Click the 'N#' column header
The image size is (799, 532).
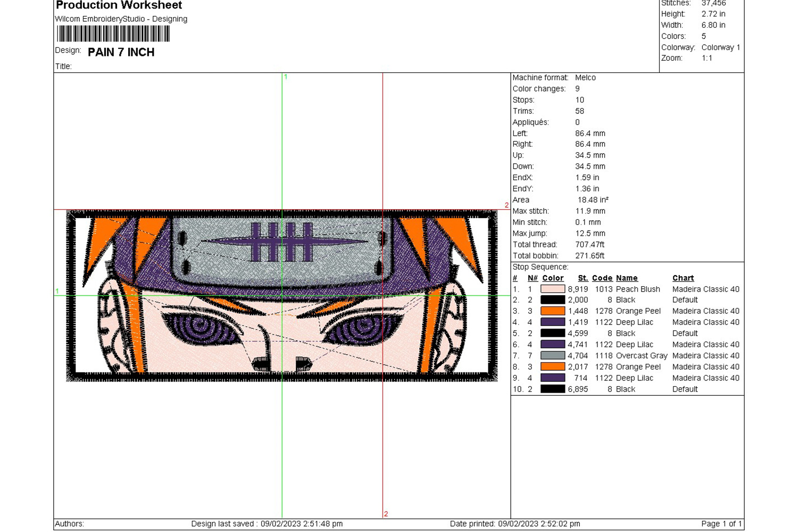532,278
